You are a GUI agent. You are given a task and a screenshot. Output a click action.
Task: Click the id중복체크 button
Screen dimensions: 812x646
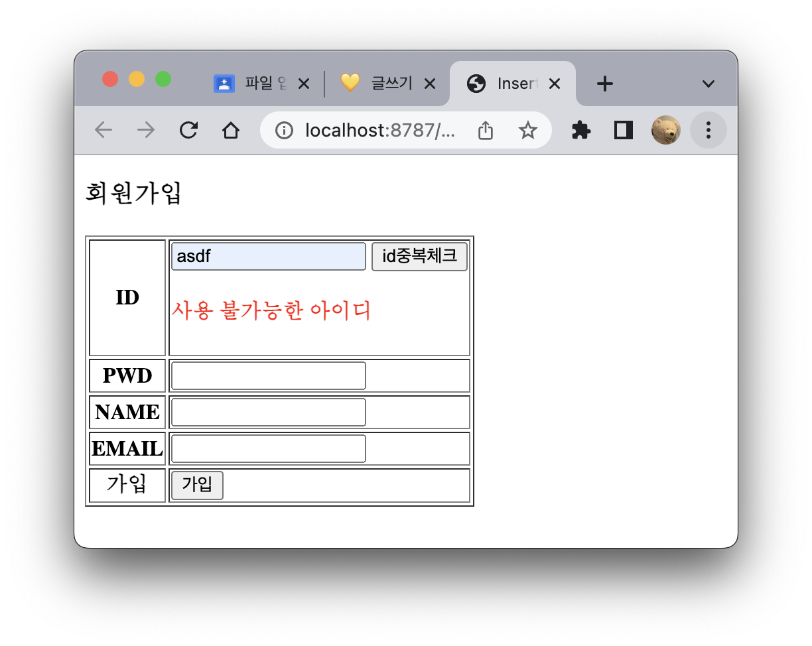click(x=419, y=257)
